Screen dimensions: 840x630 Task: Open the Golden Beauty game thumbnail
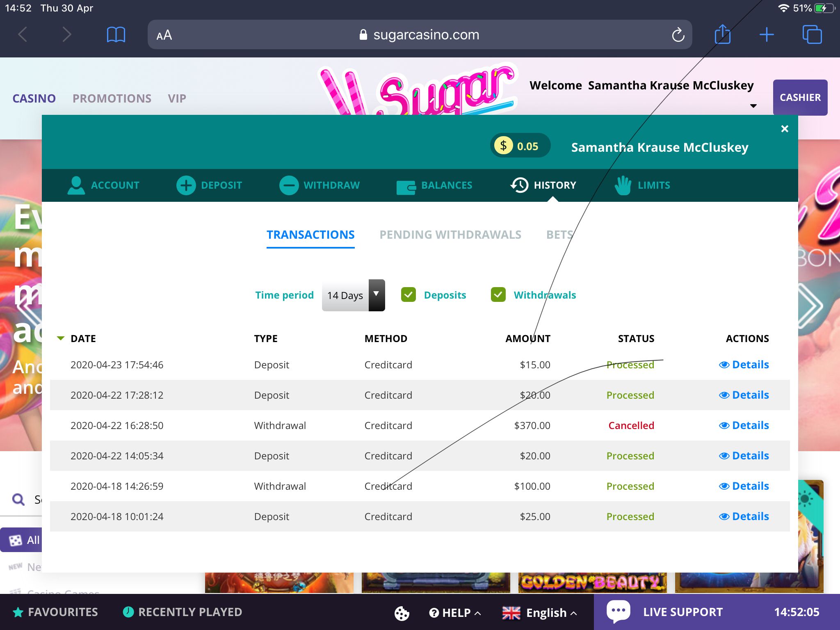(592, 582)
